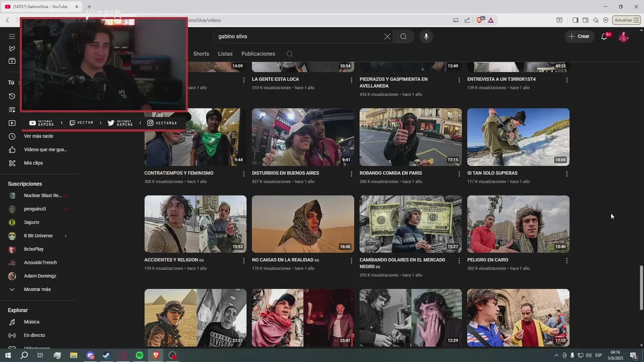Viewport: 644px width, 362px height.
Task: Open Spotify from the taskbar
Action: (x=139, y=355)
